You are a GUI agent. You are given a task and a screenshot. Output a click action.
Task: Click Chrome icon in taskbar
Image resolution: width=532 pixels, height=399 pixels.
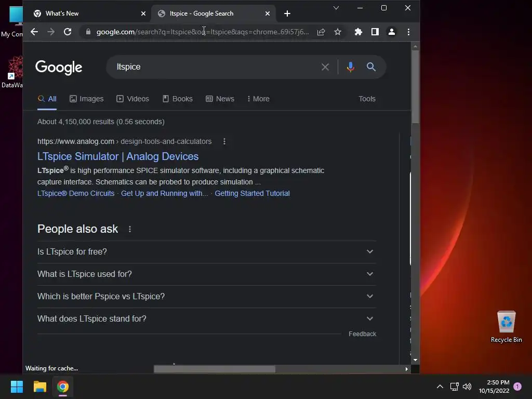[62, 387]
